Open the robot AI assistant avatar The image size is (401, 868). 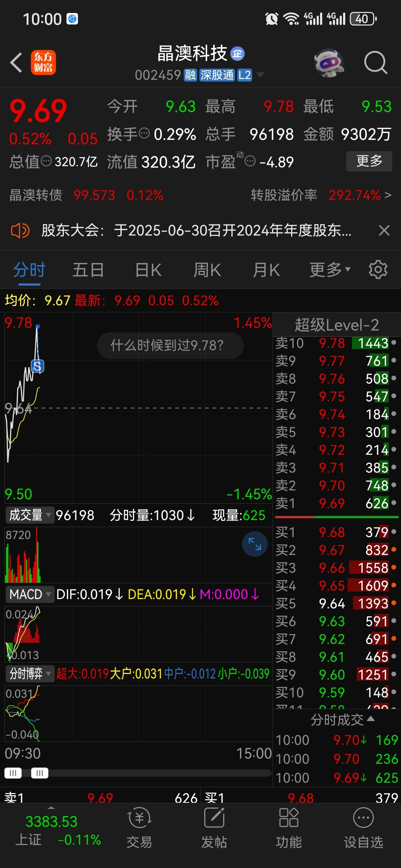point(329,62)
